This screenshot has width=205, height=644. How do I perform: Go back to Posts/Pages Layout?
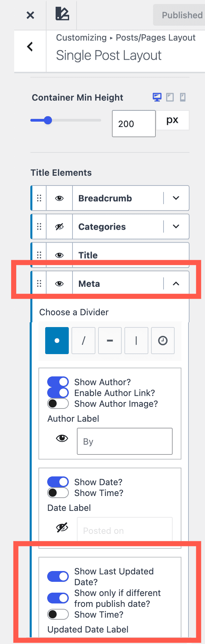(30, 47)
